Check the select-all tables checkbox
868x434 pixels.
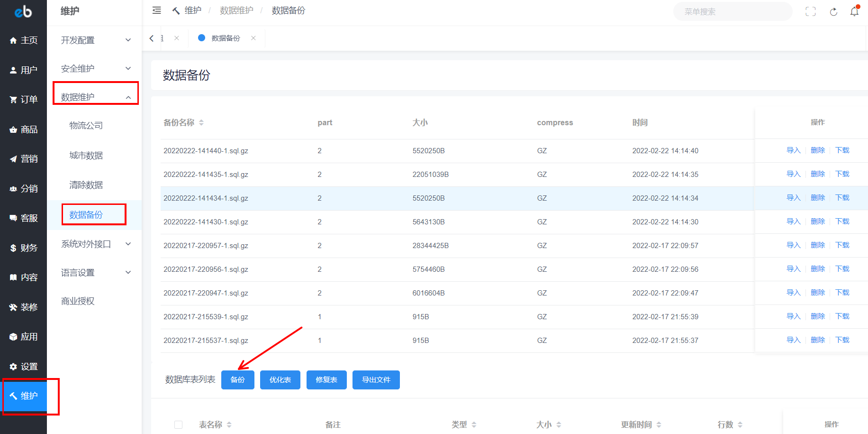pyautogui.click(x=178, y=425)
